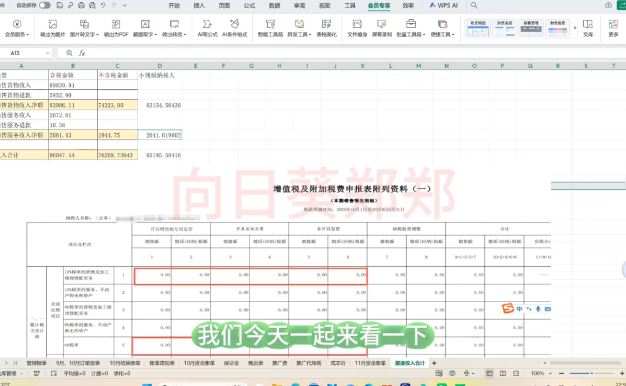Select the first template thumbnail in ribbon gallery
The image size is (626, 386).
point(478,28)
